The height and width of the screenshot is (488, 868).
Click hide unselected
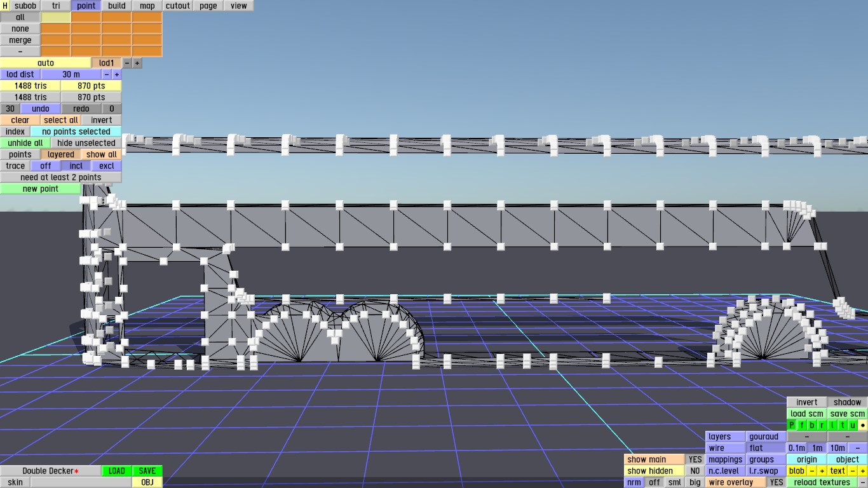(x=86, y=143)
